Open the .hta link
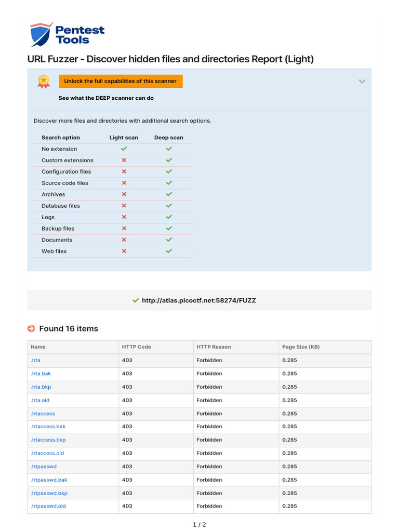Screen dimensions: 399x532 (35, 361)
